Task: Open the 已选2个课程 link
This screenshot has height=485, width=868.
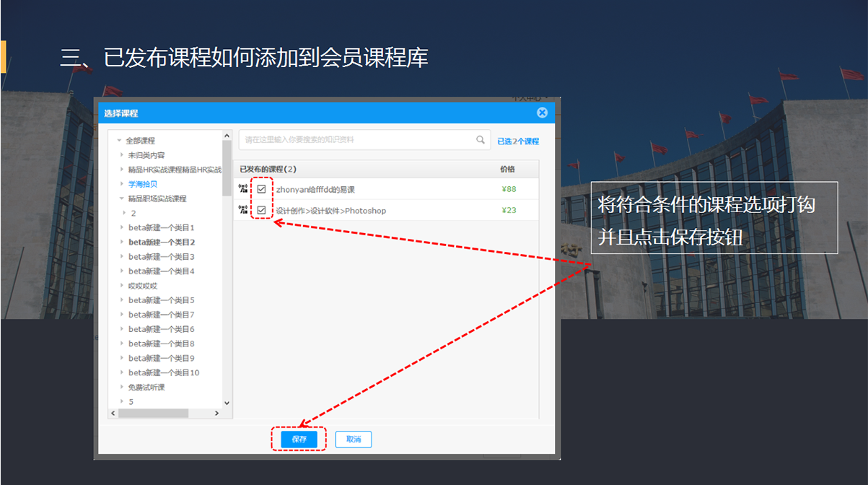Action: [x=518, y=141]
